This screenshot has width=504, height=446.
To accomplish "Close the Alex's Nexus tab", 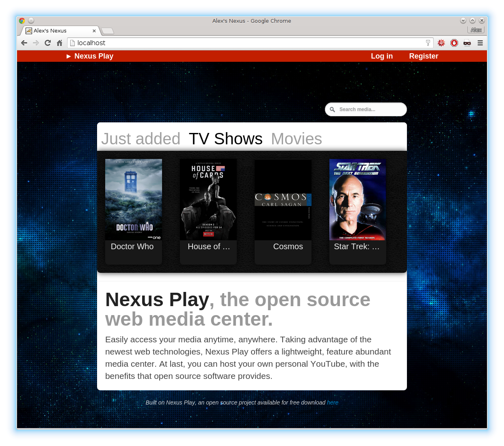I will pyautogui.click(x=94, y=31).
